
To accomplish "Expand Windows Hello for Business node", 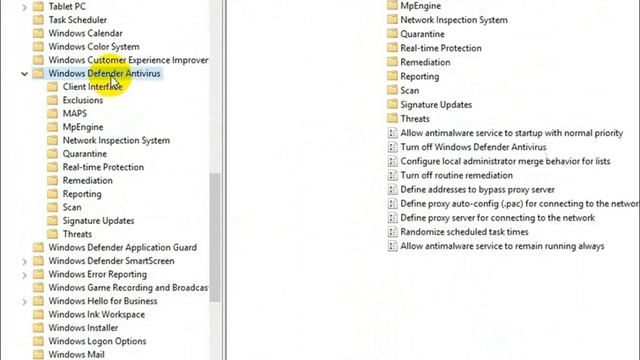I will 24,302.
